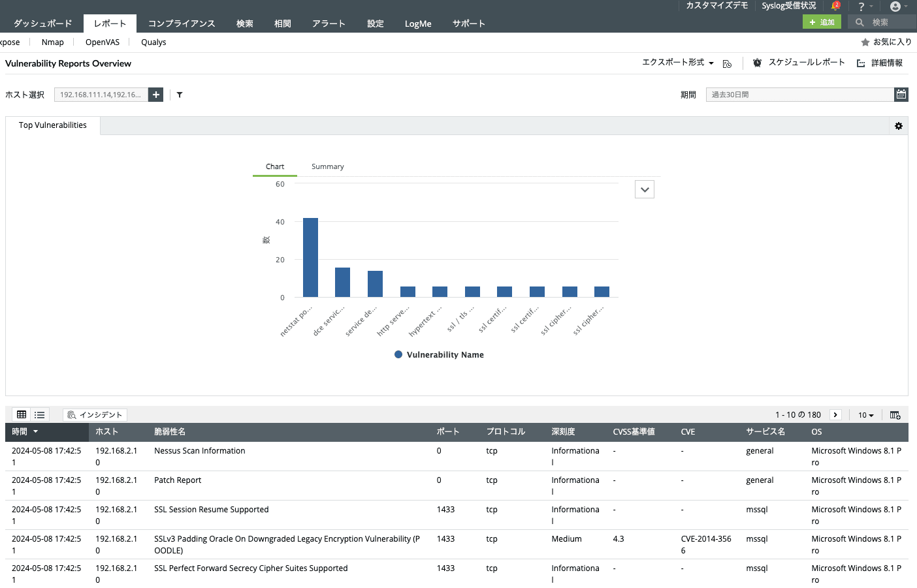Click the green 追加 button
The height and width of the screenshot is (588, 917).
[822, 22]
